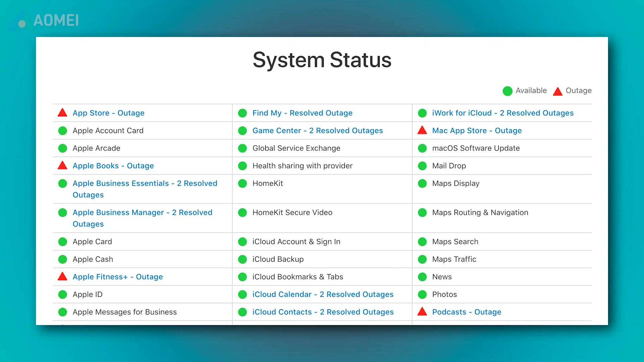Click the 'Apple Arcade' service name

pyautogui.click(x=96, y=148)
